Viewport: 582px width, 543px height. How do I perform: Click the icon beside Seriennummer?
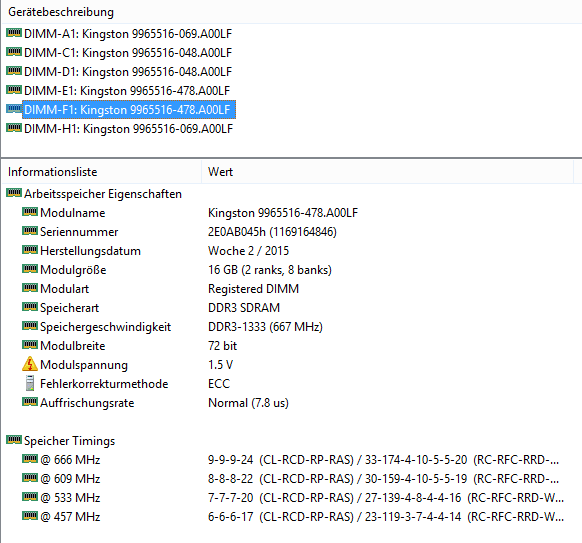[30, 231]
